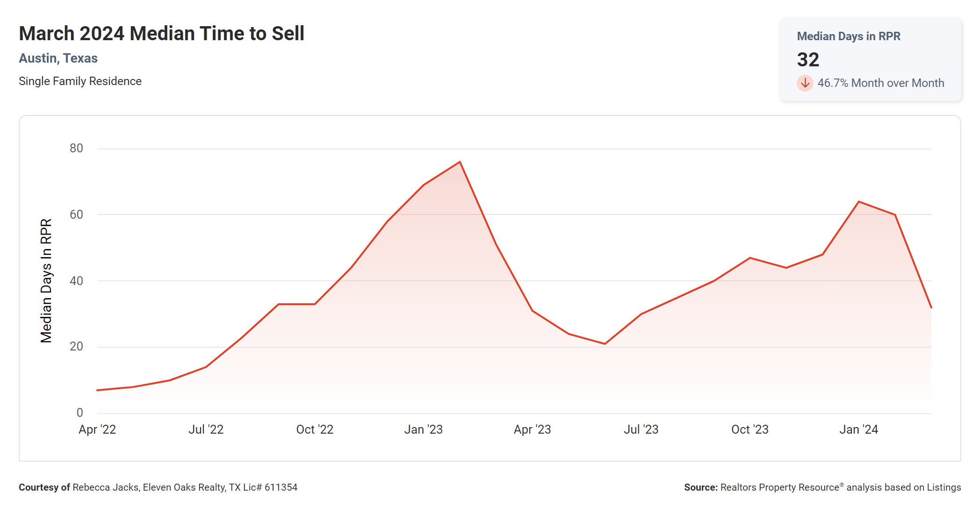The image size is (980, 514).
Task: Click the 80 y-axis tick label
Action: pyautogui.click(x=76, y=149)
